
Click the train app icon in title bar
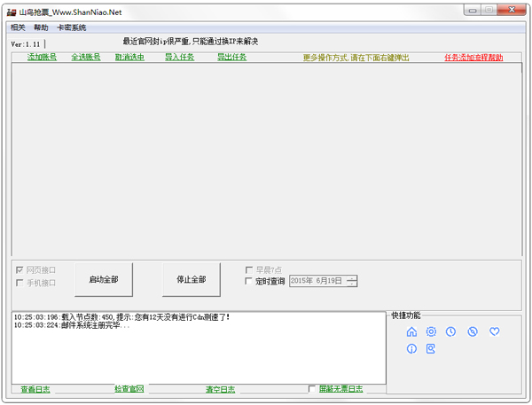12,12
